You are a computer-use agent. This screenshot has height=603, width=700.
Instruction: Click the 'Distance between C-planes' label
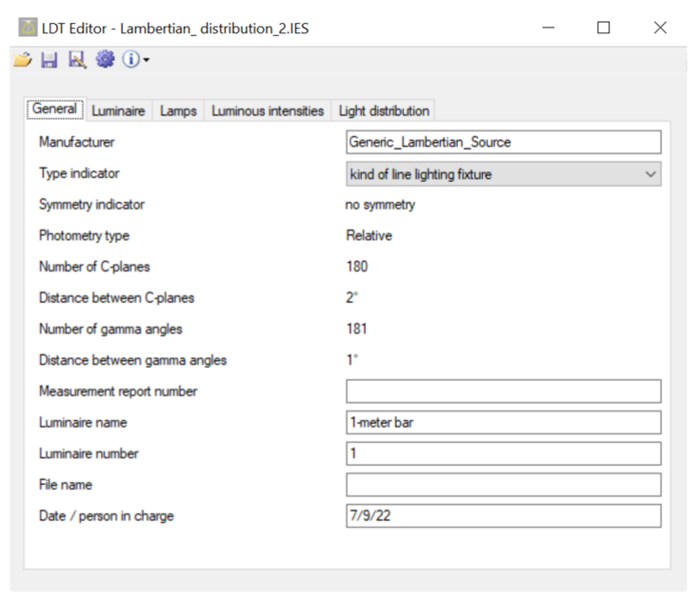[116, 298]
